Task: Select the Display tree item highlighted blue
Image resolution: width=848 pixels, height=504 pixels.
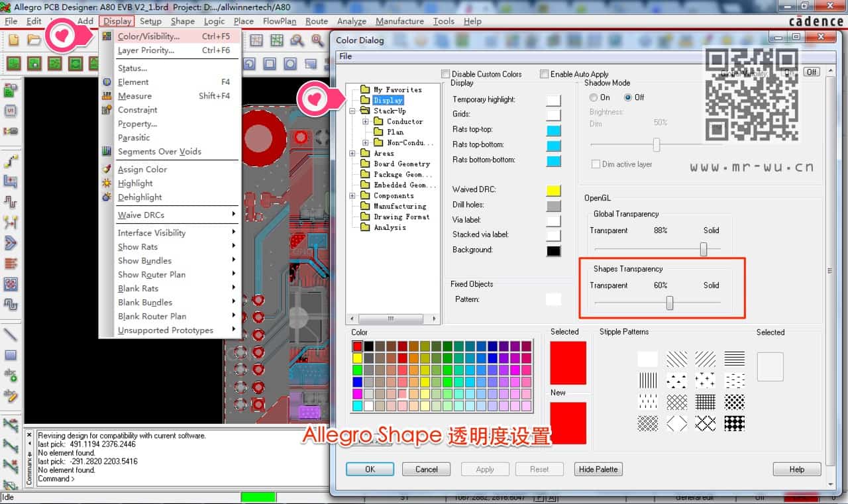Action: click(390, 101)
